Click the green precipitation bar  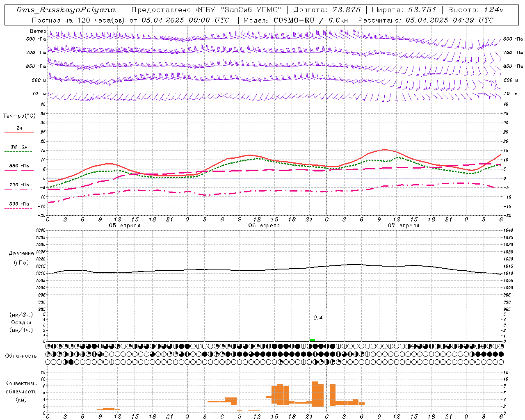(312, 340)
